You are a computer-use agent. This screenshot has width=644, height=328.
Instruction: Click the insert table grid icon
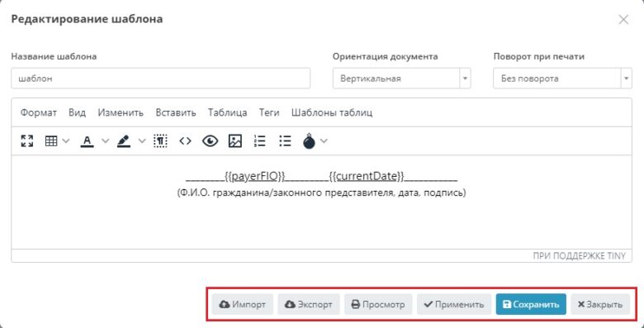[x=51, y=141]
